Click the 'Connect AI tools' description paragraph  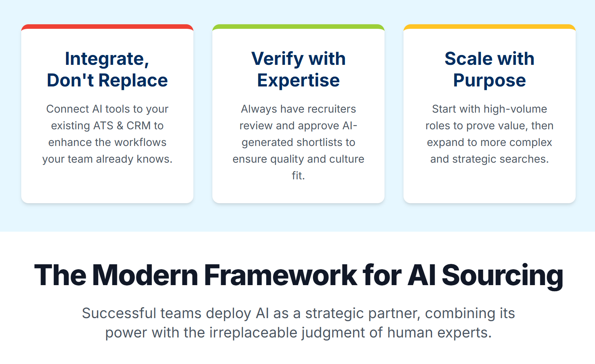107,134
